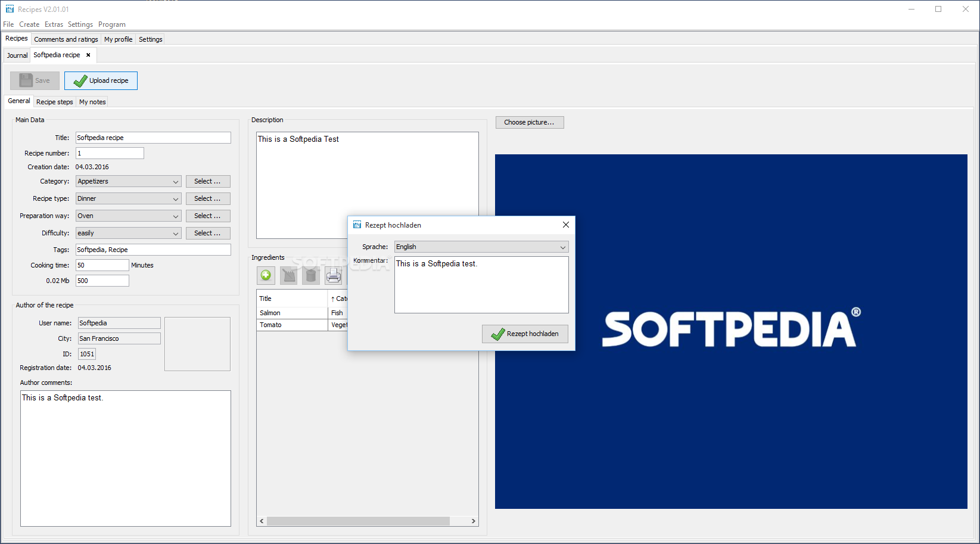Click the Cooking time field
Viewport: 980px width, 544px height.
point(102,265)
